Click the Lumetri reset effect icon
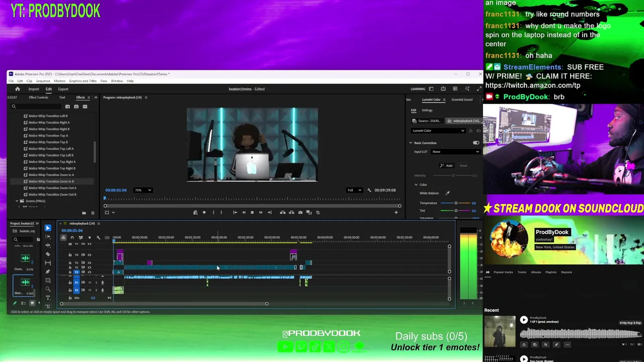 478,131
